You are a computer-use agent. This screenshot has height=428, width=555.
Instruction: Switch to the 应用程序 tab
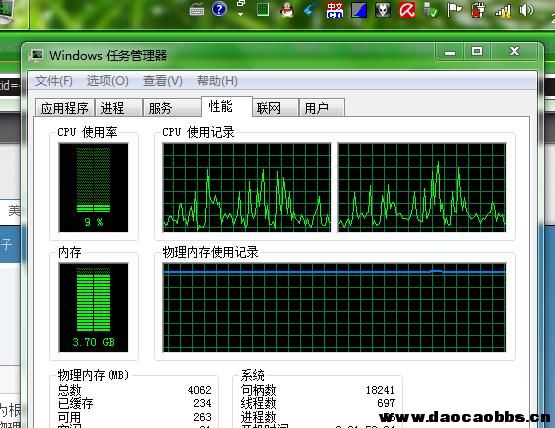point(65,108)
